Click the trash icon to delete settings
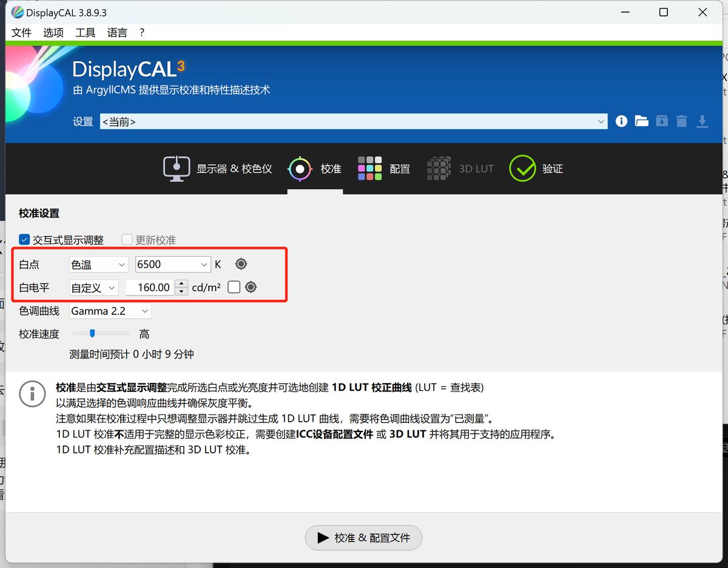The height and width of the screenshot is (568, 728). click(x=681, y=121)
